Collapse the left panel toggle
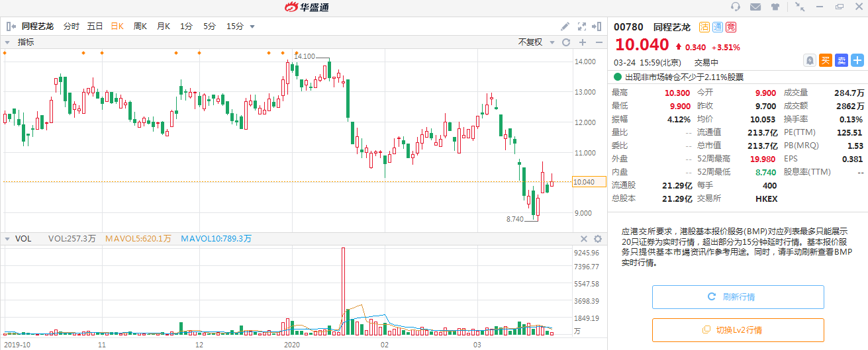Image resolution: width=868 pixels, height=350 pixels. [x=11, y=26]
